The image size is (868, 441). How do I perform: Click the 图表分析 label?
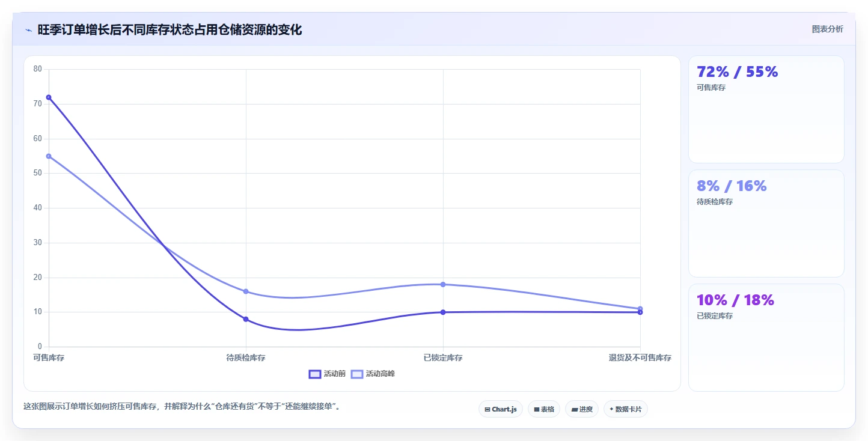827,29
